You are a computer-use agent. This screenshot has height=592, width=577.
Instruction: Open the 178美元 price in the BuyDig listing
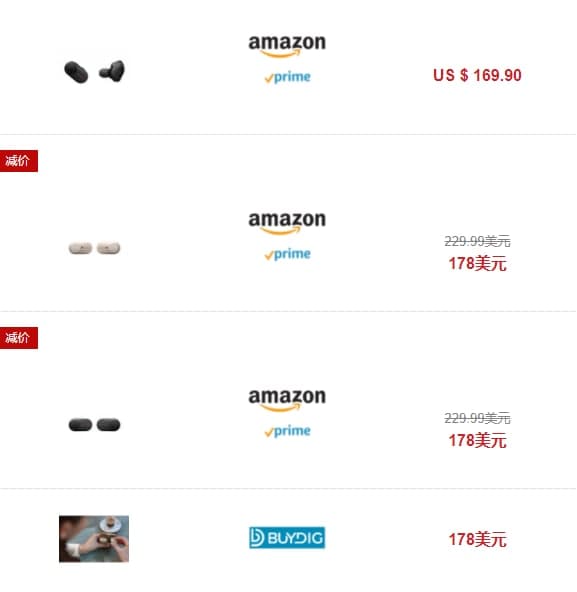(477, 540)
